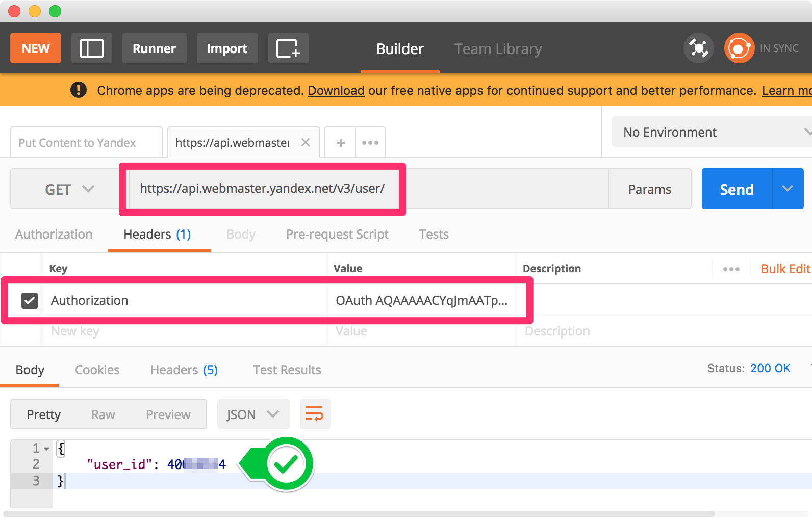Open the Runner
812x520 pixels.
(155, 48)
